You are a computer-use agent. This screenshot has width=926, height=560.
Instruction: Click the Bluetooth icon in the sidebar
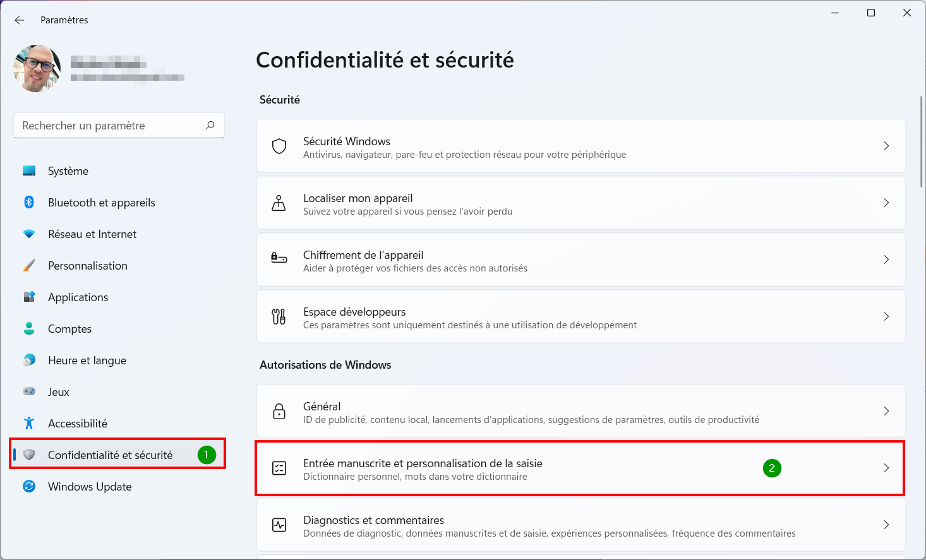pyautogui.click(x=29, y=202)
